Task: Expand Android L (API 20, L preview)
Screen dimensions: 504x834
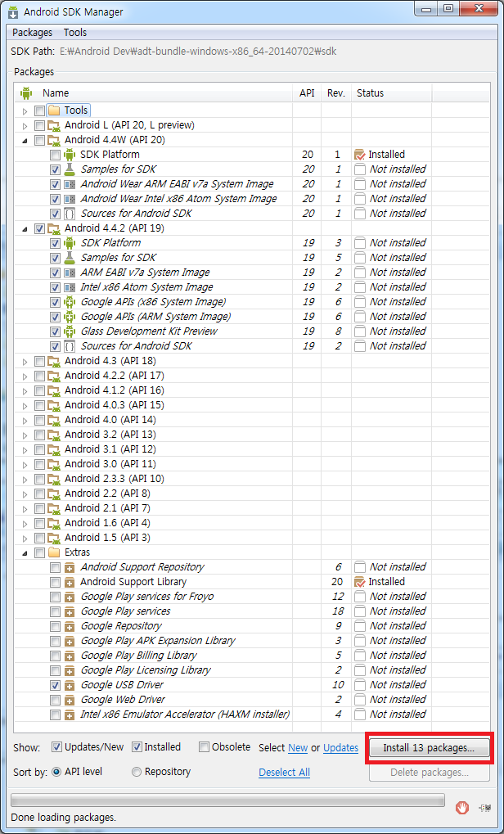Action: 25,126
